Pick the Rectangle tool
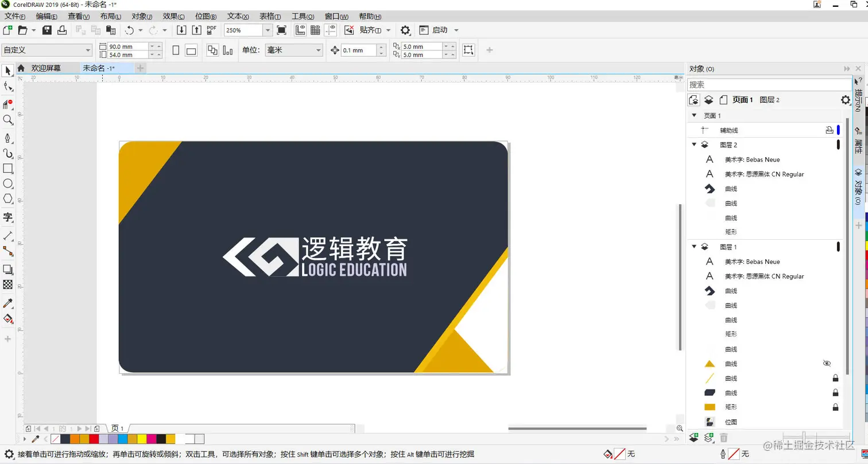This screenshot has width=868, height=464. click(8, 169)
